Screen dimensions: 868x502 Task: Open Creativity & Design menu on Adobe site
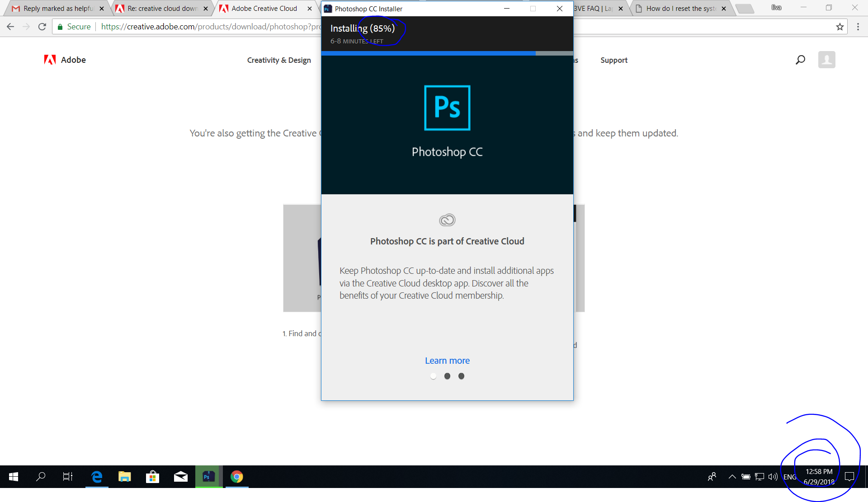[279, 60]
